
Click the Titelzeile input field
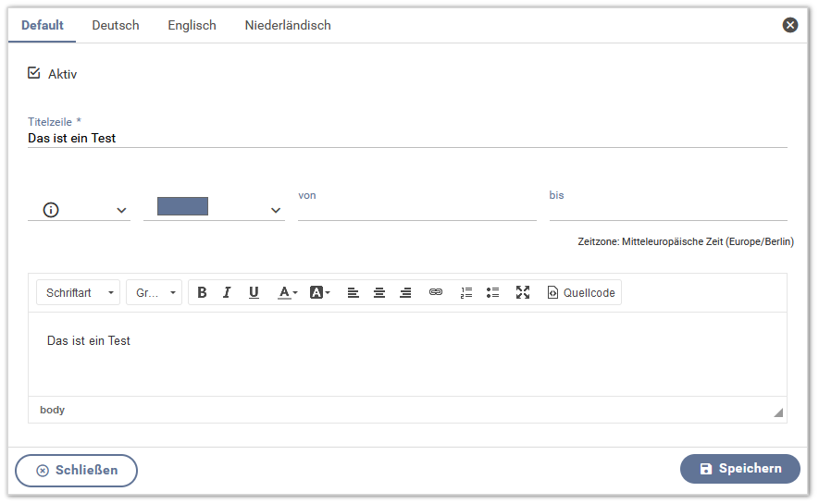coord(407,138)
